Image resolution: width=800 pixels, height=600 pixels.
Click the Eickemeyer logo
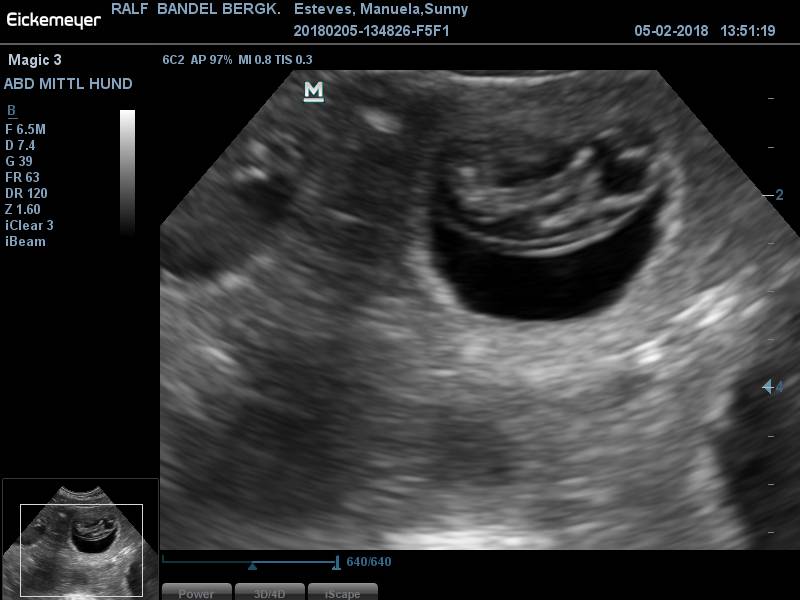(54, 18)
